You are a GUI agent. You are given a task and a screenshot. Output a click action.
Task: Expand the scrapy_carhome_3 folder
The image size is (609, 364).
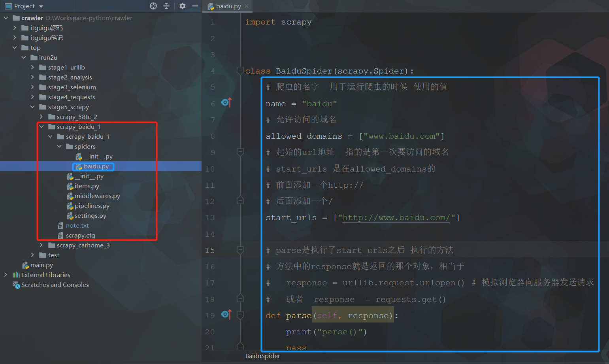(x=41, y=245)
